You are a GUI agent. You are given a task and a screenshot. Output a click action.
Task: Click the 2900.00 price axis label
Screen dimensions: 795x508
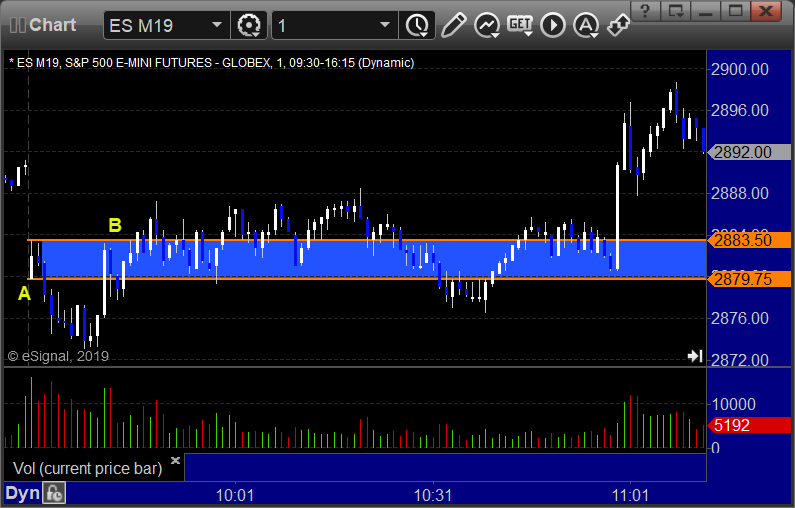pos(740,69)
